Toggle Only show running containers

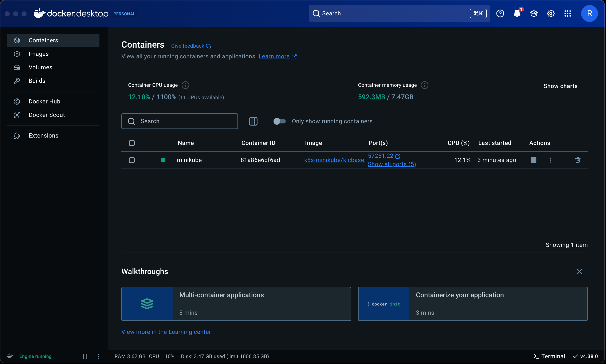tap(279, 121)
